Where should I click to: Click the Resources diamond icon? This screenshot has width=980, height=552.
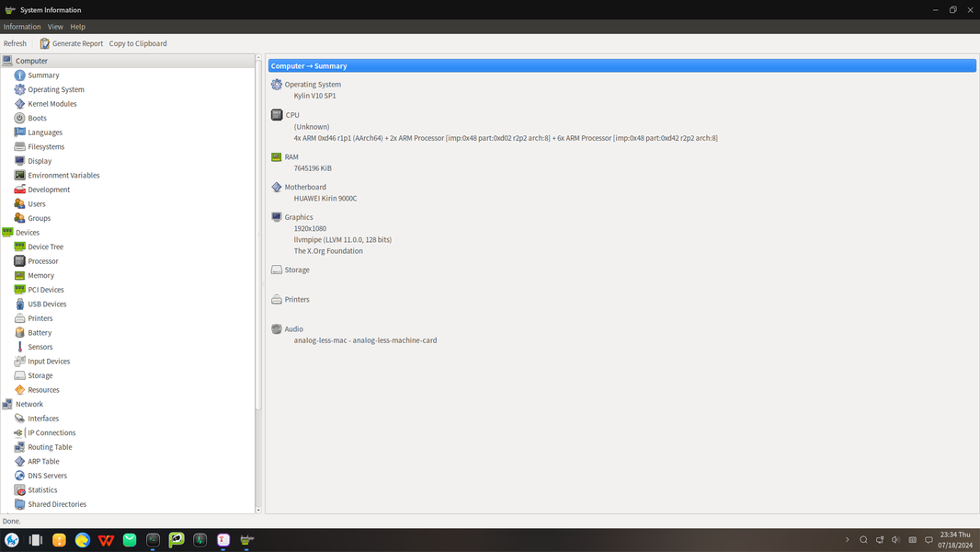[20, 390]
